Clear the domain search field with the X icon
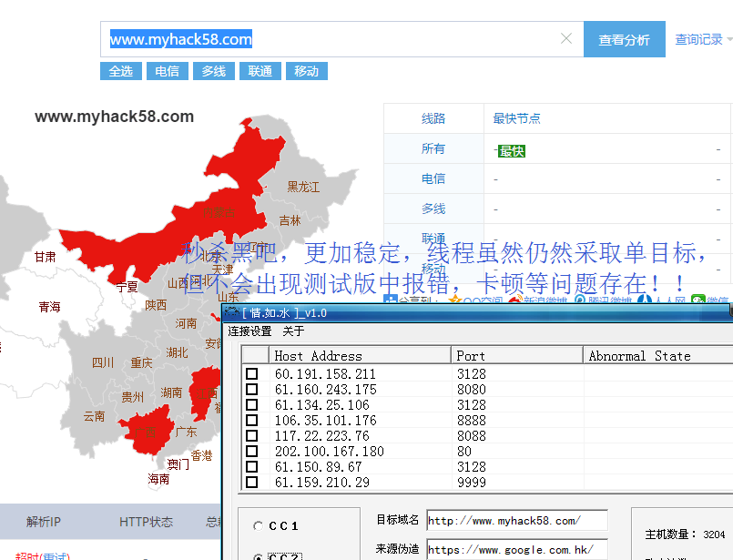The image size is (733, 560). click(x=566, y=38)
